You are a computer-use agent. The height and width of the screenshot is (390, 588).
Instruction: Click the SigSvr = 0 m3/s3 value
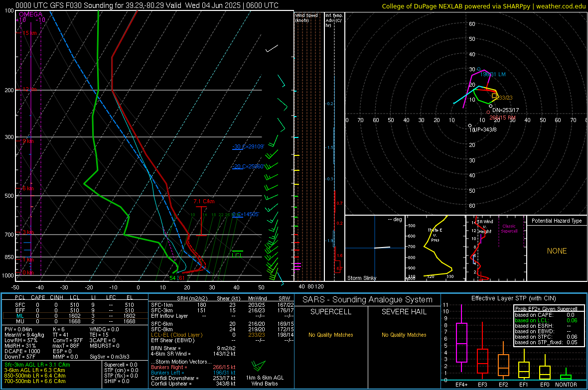pos(110,357)
